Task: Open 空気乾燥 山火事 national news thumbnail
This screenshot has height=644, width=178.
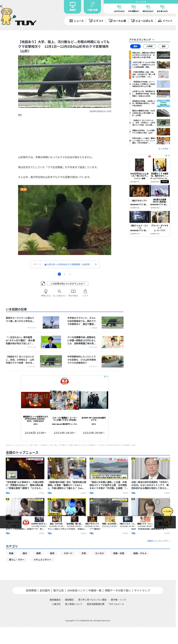Action: pos(25,468)
